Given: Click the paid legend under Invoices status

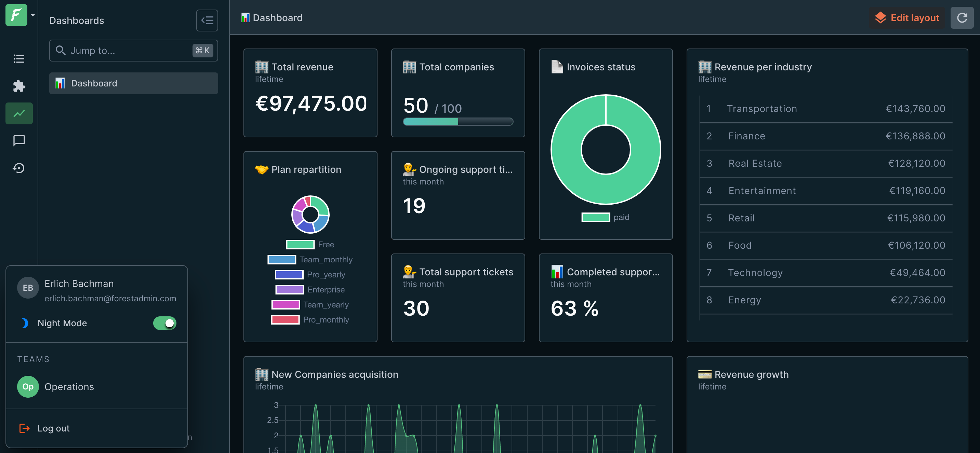Looking at the screenshot, I should (596, 217).
